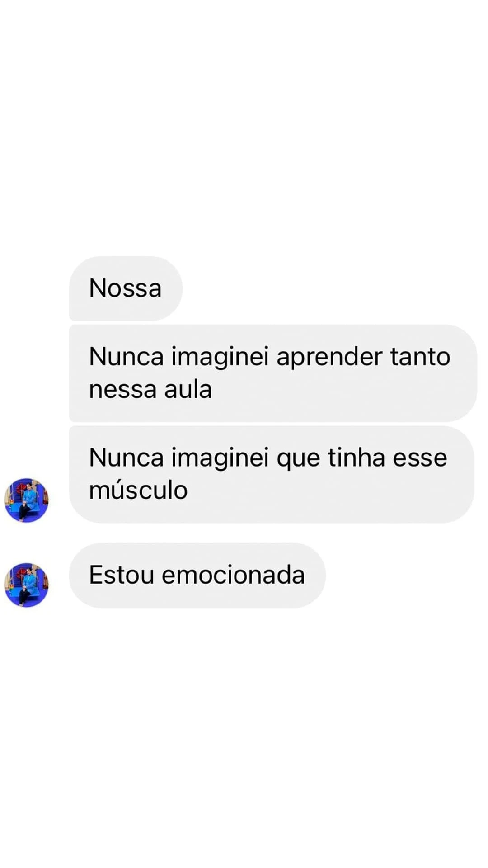Select the bubble mentioning esse músculo
Viewport: 488px width, 868px height.
(x=272, y=474)
